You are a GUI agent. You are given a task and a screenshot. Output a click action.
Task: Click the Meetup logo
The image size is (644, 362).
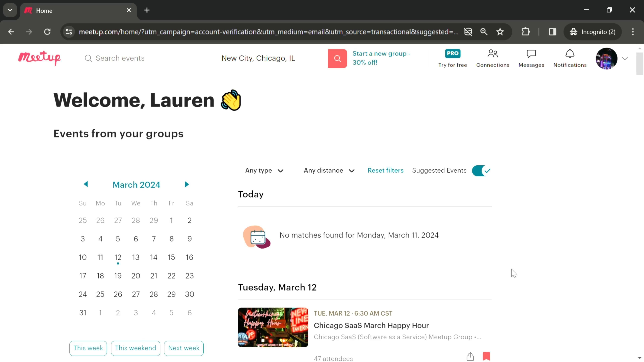pyautogui.click(x=39, y=58)
